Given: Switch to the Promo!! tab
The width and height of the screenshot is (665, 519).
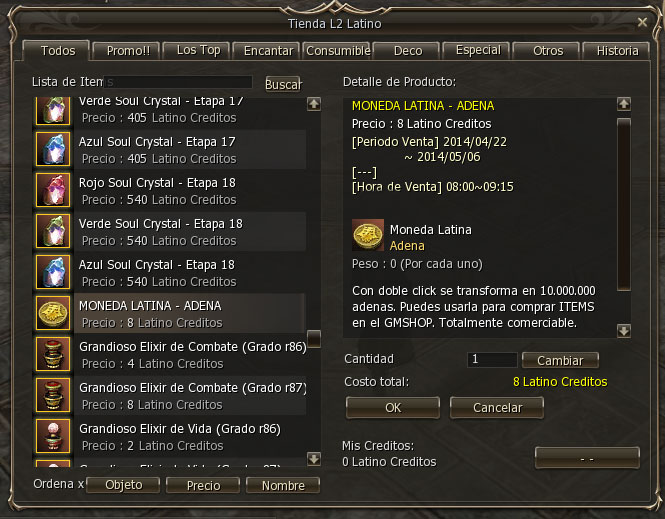Looking at the screenshot, I should 128,51.
